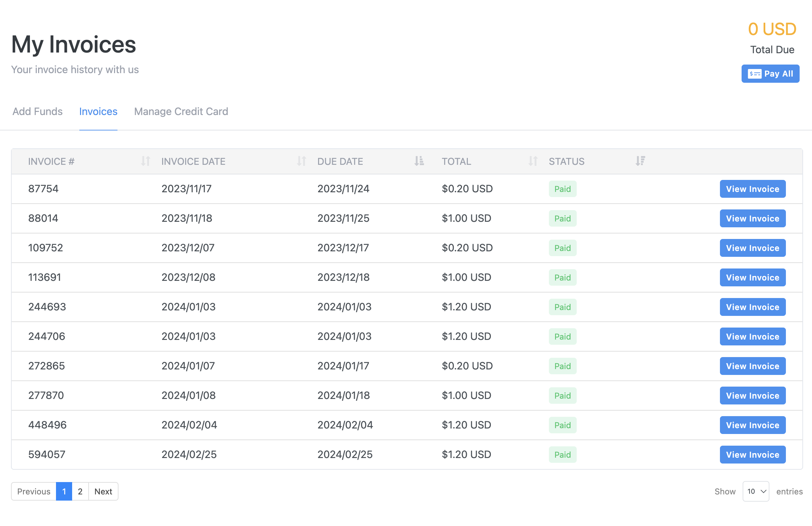Click the Invoices tab

98,111
